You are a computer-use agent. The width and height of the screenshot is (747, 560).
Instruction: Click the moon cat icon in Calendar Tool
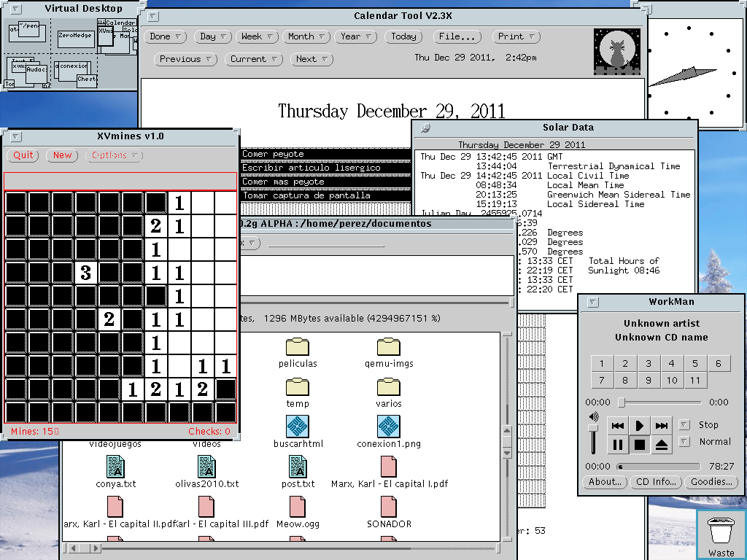[x=617, y=52]
